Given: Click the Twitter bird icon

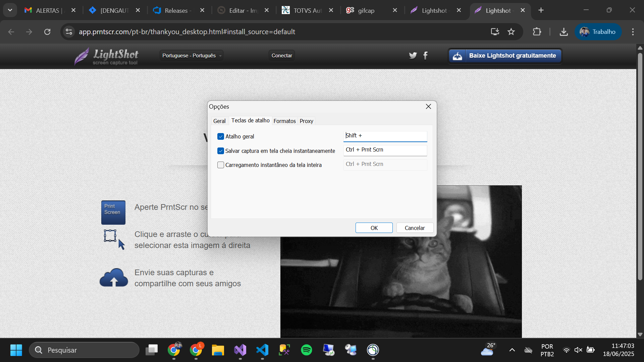Looking at the screenshot, I should [413, 55].
